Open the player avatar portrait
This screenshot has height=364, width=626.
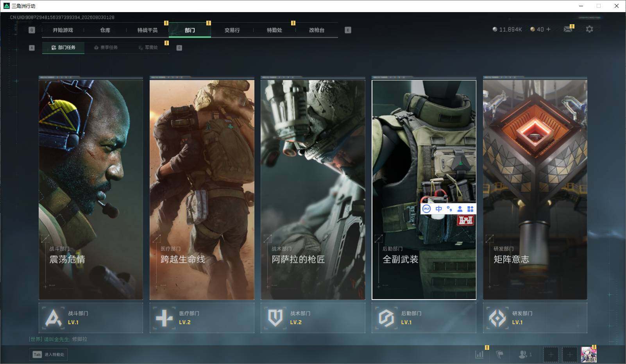coord(589,355)
